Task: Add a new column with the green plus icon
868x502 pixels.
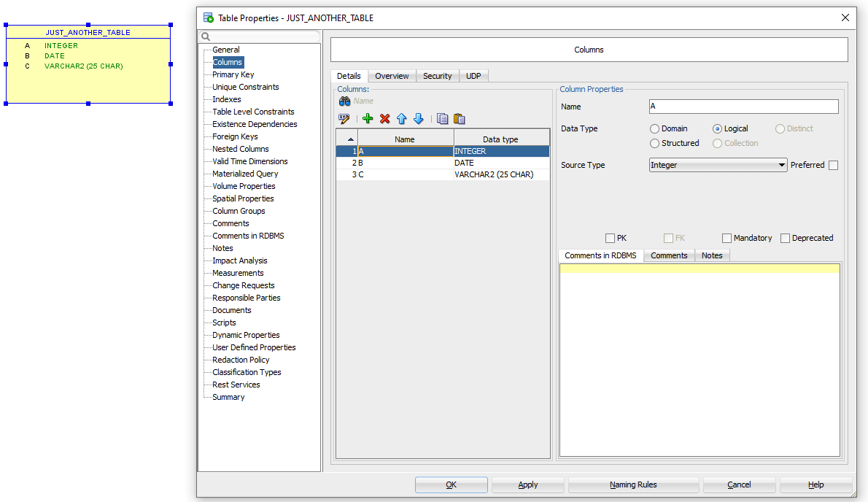Action: (368, 118)
